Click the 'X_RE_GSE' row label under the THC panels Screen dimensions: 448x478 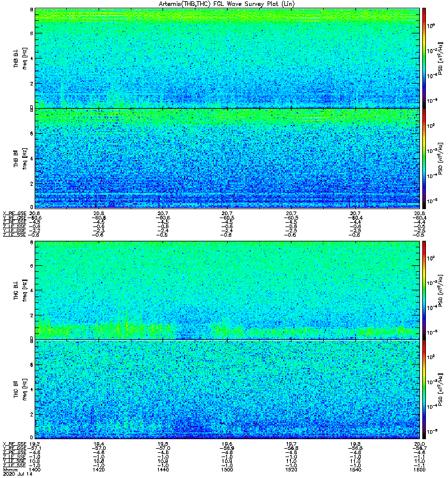pos(14,444)
